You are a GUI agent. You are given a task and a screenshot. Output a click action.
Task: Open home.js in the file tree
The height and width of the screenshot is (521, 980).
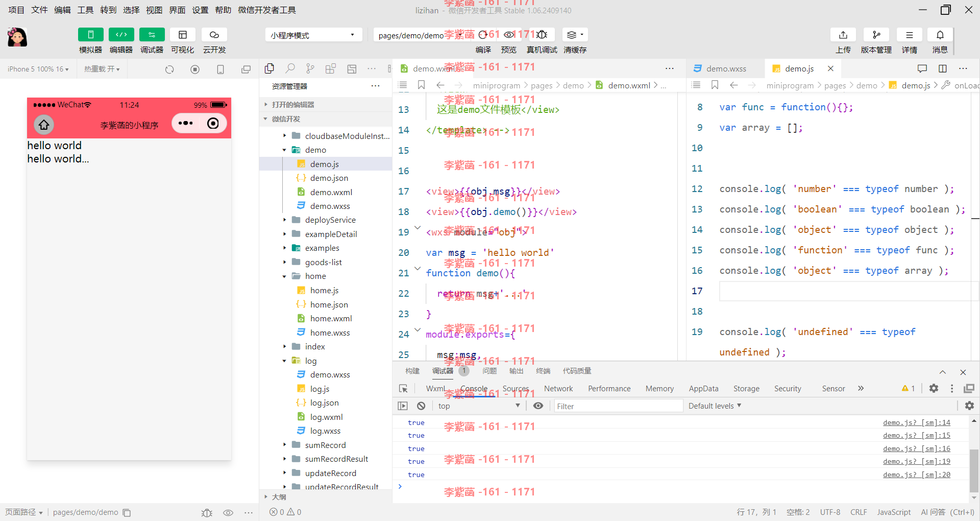coord(324,290)
